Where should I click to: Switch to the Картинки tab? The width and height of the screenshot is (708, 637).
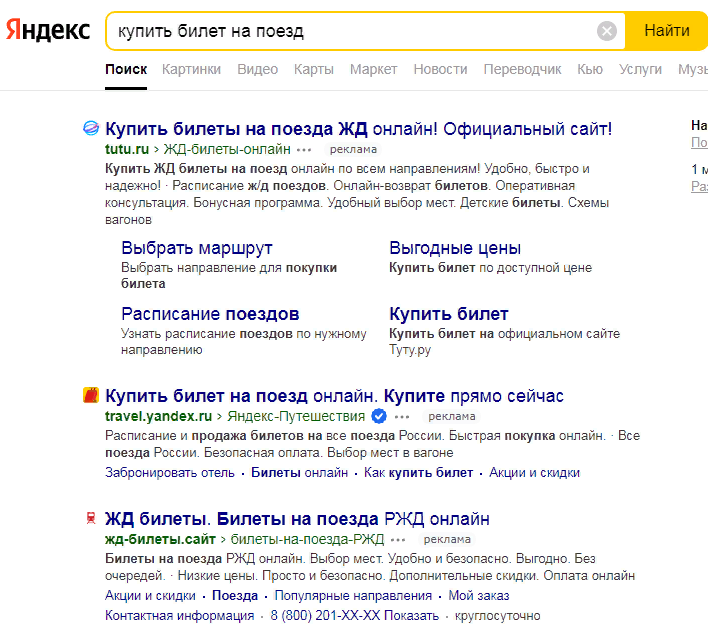[x=191, y=69]
